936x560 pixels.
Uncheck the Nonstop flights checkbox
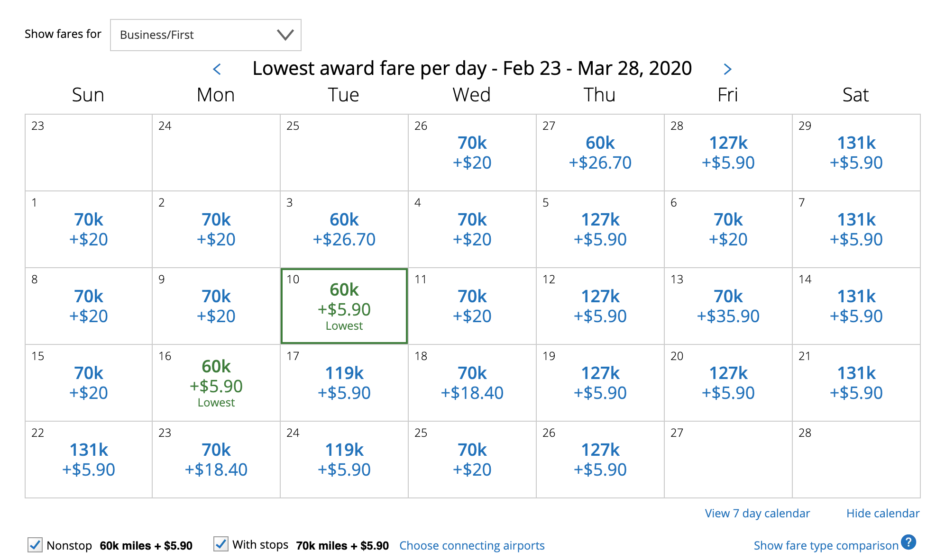[x=35, y=545]
